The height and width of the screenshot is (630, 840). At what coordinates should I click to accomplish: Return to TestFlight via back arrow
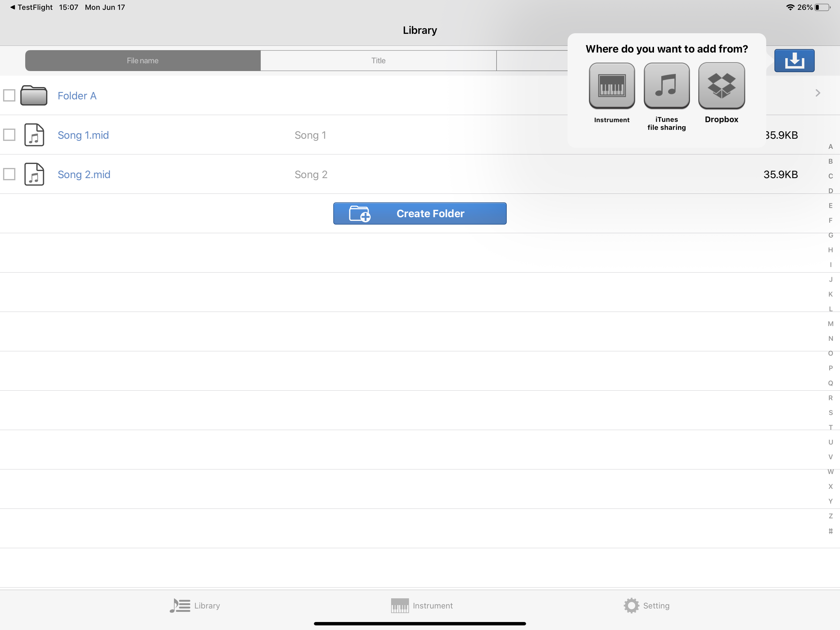tap(31, 7)
